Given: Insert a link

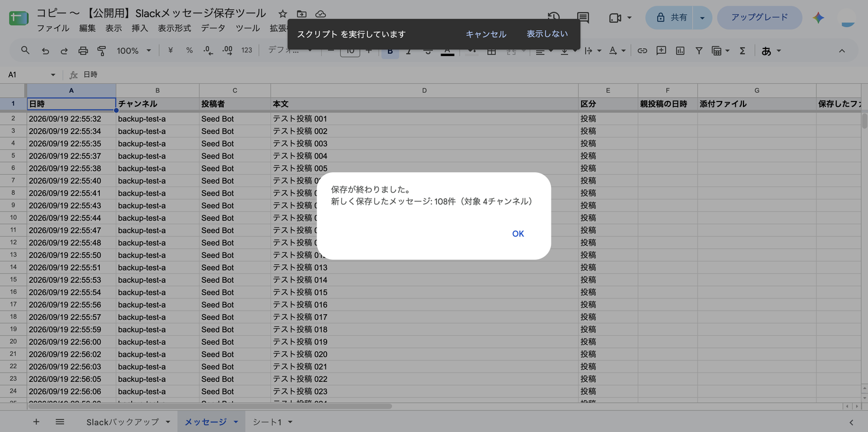Looking at the screenshot, I should click(x=642, y=51).
